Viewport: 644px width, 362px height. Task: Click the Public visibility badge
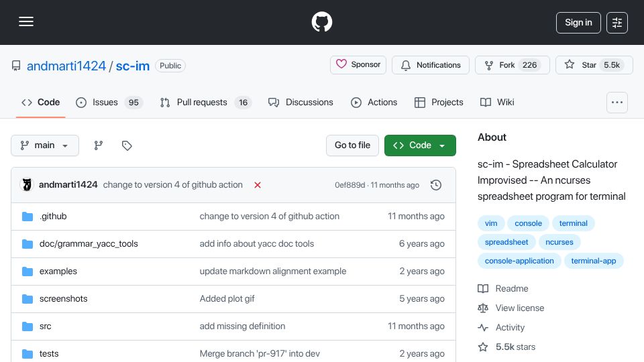coord(170,66)
